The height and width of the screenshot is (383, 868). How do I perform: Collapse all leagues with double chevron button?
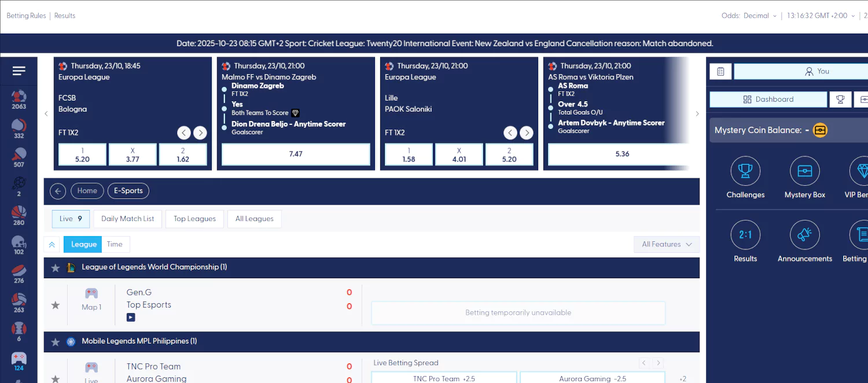click(52, 245)
